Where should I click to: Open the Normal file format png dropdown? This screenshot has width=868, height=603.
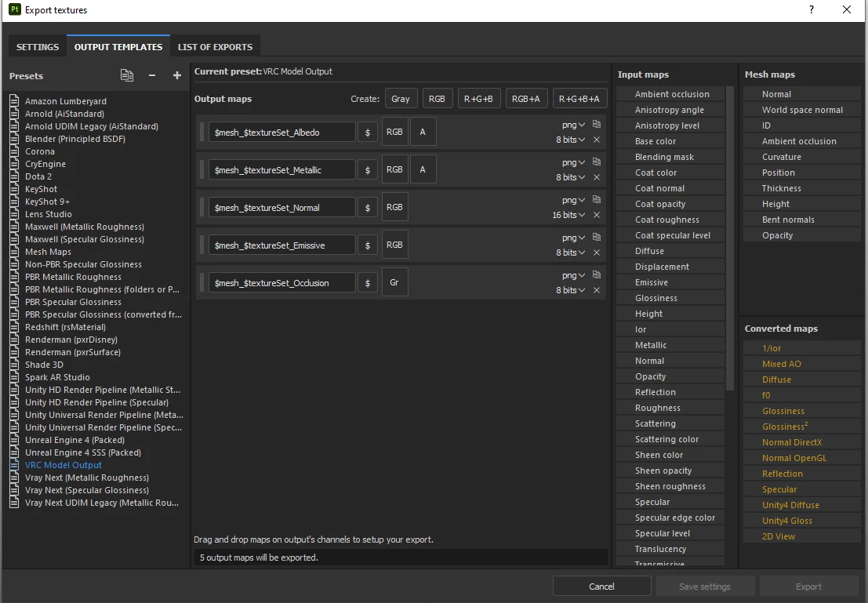[573, 200]
